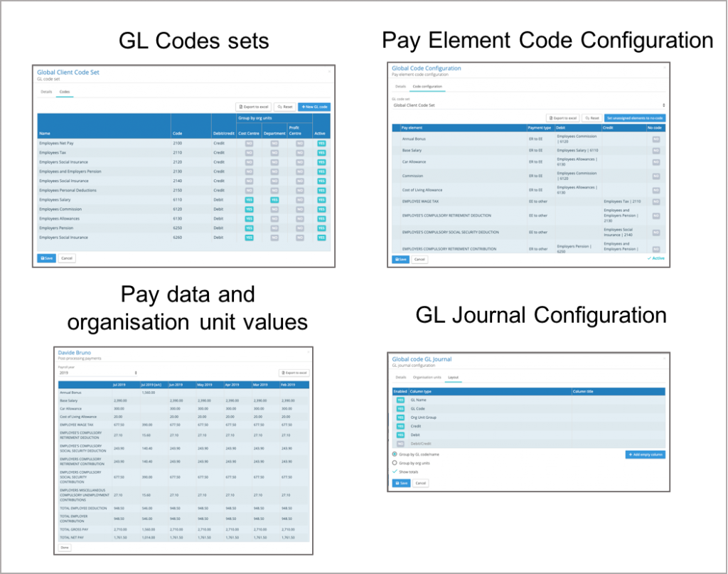Toggle Active switch for Employees Net Pay
The height and width of the screenshot is (574, 728).
321,144
